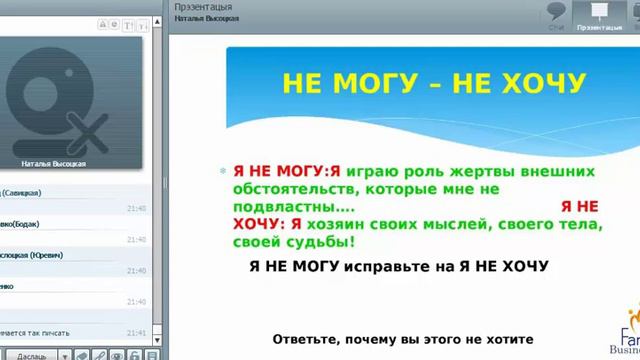Select the eraser icon in chat toolbar
This screenshot has width=640, height=360.
[x=82, y=356]
